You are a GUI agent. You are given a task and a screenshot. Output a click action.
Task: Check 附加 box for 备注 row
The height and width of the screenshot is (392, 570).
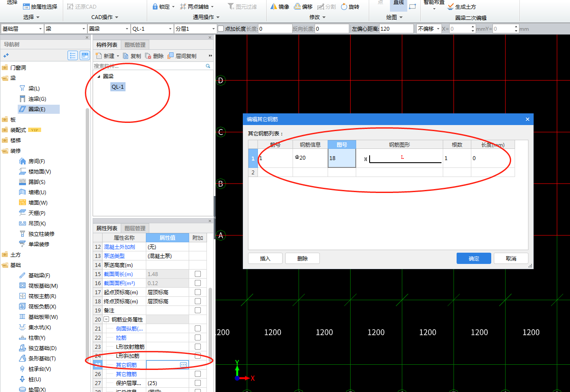(198, 310)
